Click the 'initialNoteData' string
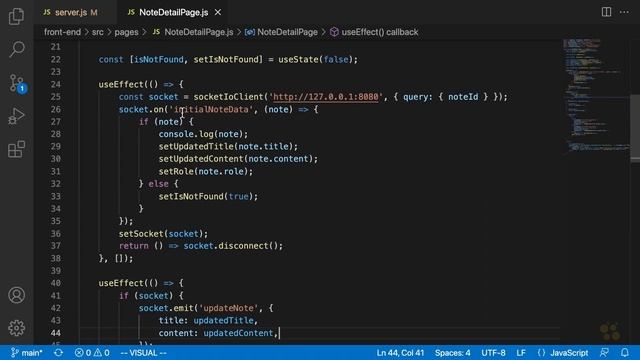The image size is (640, 360). (x=211, y=109)
